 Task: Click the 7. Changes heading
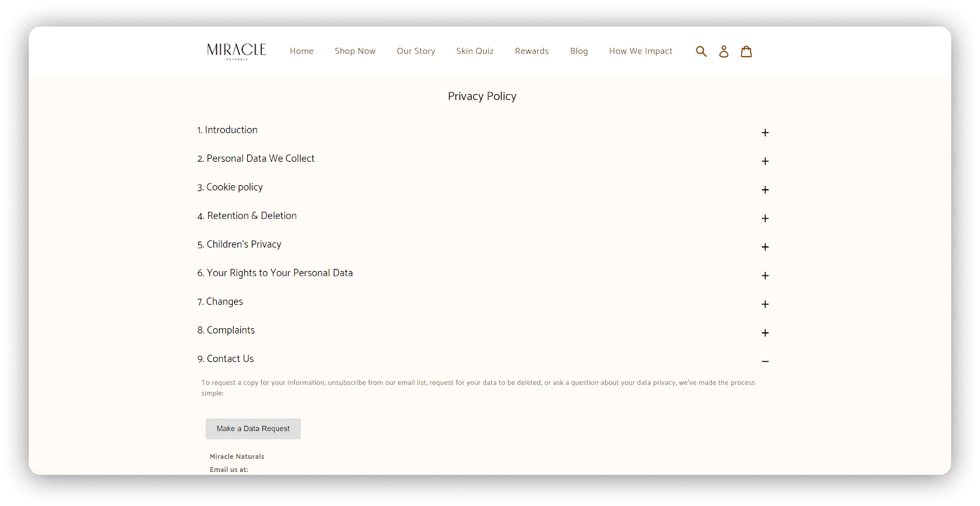220,302
